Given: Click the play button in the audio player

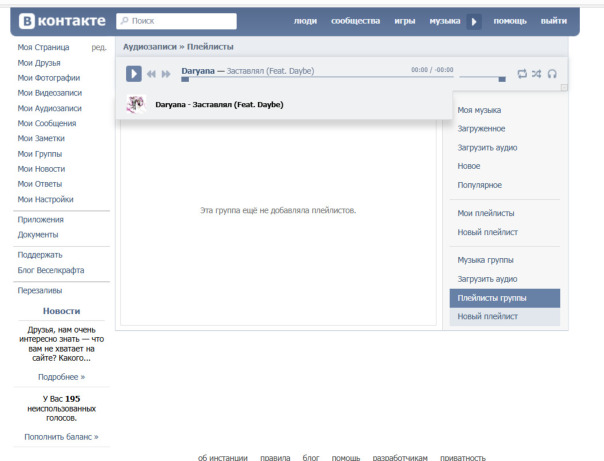Looking at the screenshot, I should [134, 74].
